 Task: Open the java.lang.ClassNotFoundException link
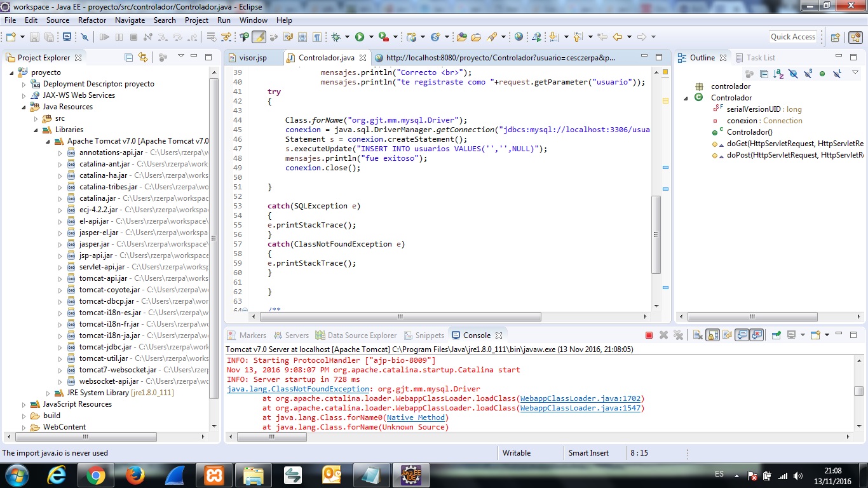point(298,389)
